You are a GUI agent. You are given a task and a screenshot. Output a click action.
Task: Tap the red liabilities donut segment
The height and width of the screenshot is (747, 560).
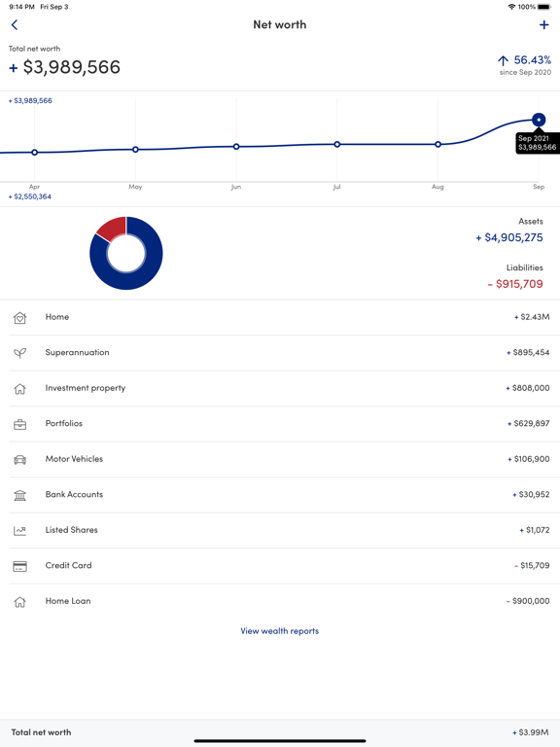pos(114,229)
